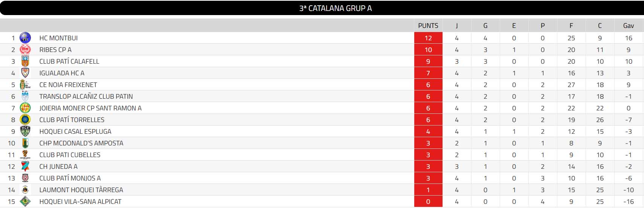
Task: Open the Club Patí Monjos A team link
Action: click(x=70, y=178)
